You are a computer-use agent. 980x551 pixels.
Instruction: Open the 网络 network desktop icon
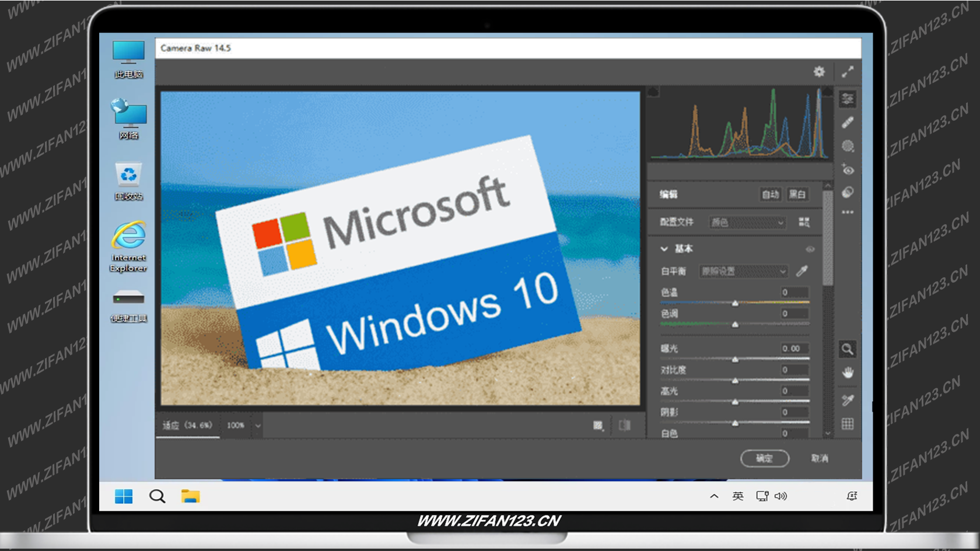coord(129,119)
